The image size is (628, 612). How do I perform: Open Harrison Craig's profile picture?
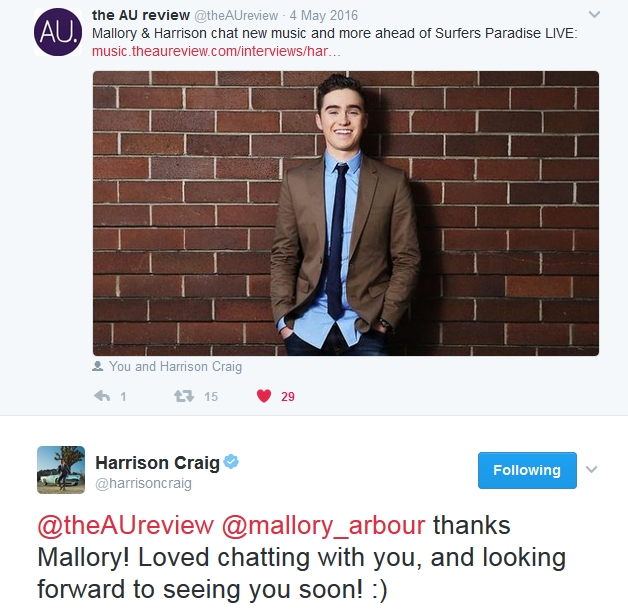(61, 469)
